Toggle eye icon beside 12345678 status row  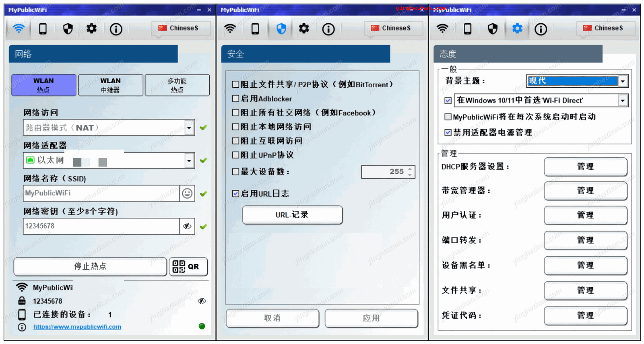coord(202,301)
